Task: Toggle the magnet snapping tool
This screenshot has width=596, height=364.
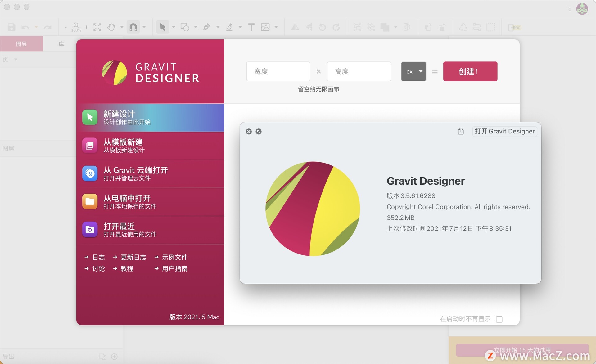Action: click(x=133, y=27)
